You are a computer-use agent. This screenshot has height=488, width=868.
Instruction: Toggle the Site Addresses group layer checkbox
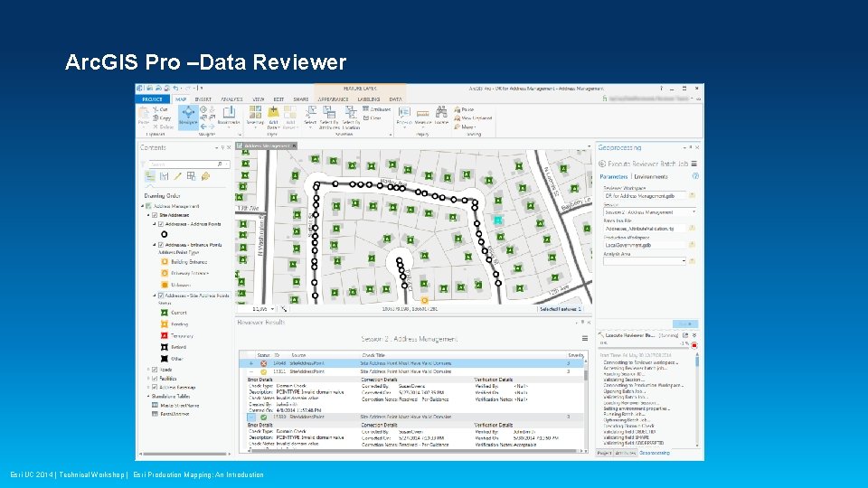tap(155, 215)
